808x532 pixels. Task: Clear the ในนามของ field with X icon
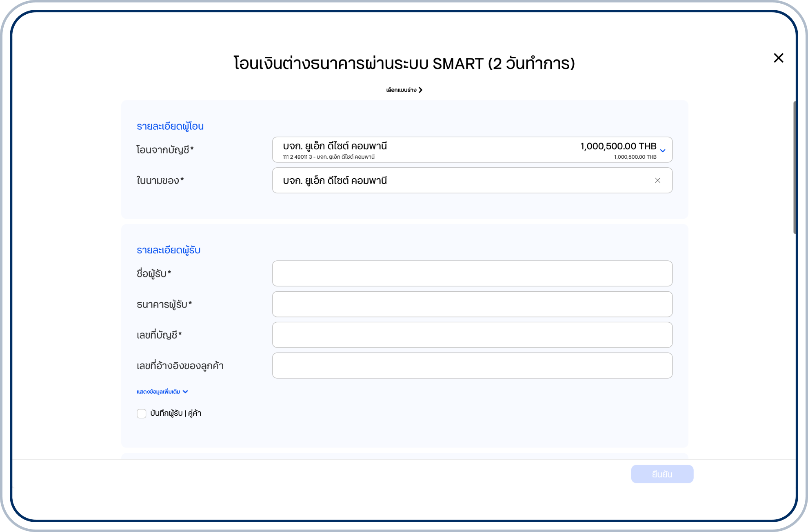[x=657, y=180]
